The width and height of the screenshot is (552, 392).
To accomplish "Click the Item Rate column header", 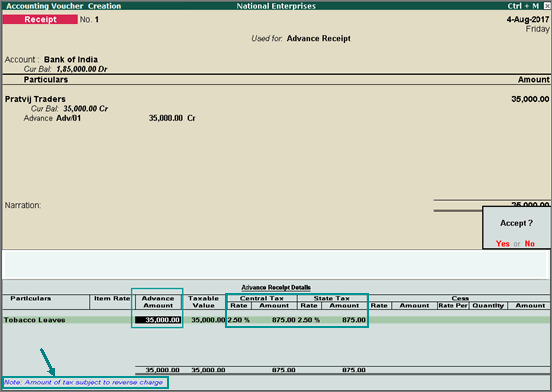I will click(112, 298).
